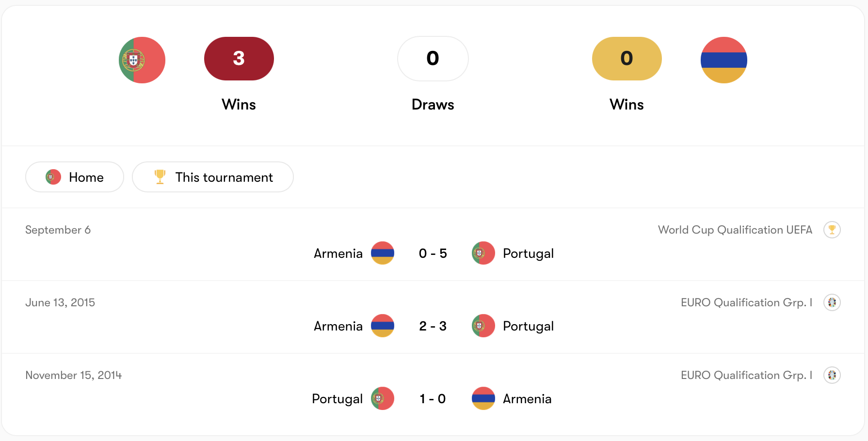The image size is (868, 441).
Task: Select the Armenia 0 Wins badge
Action: (x=627, y=59)
